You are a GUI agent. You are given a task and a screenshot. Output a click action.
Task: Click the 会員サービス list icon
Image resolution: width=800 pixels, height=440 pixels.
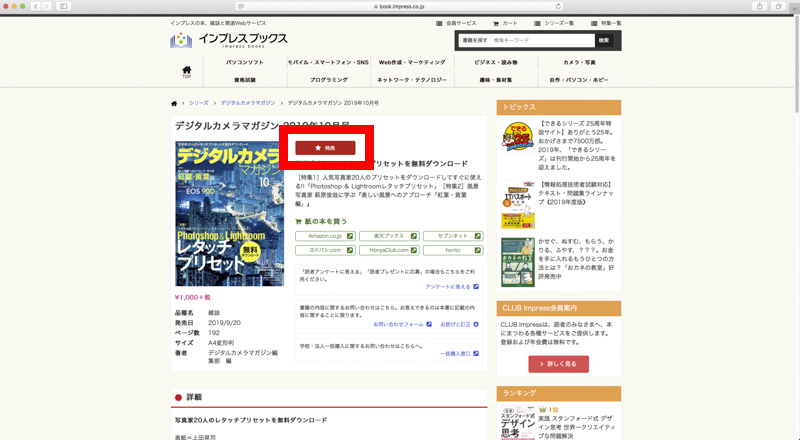[x=439, y=23]
